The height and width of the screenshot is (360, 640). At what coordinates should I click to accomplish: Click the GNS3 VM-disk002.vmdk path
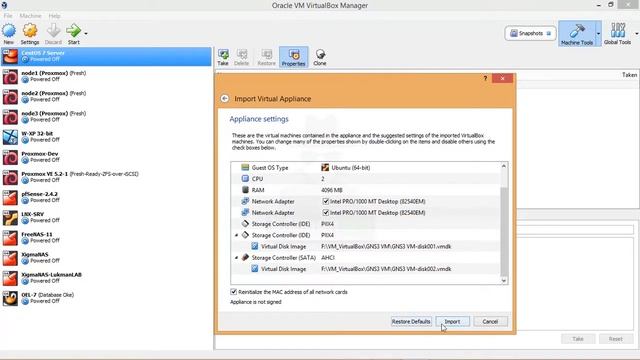(386, 269)
